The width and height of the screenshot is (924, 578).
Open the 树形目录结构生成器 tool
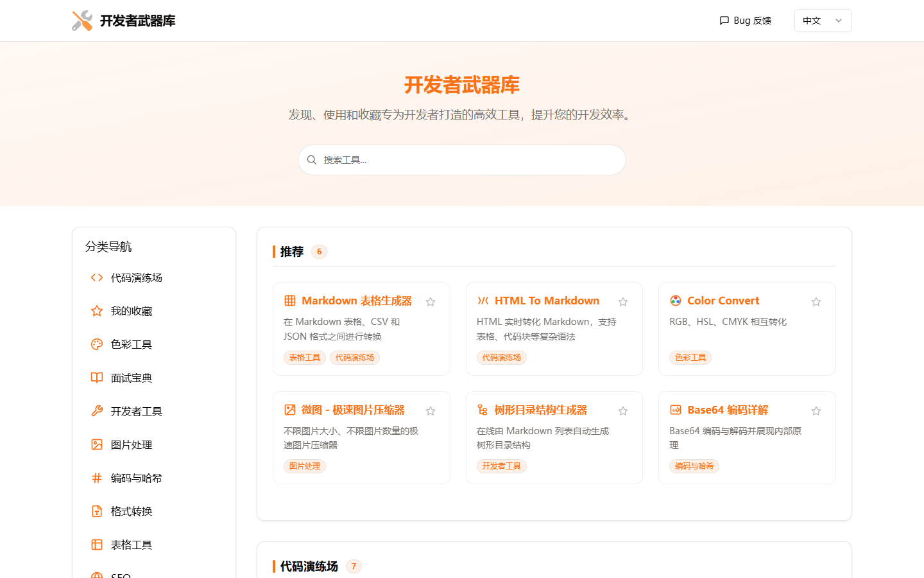click(x=541, y=410)
